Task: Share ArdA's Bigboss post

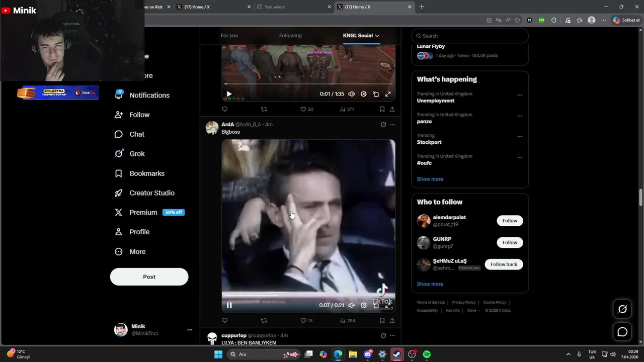Action: click(x=392, y=320)
